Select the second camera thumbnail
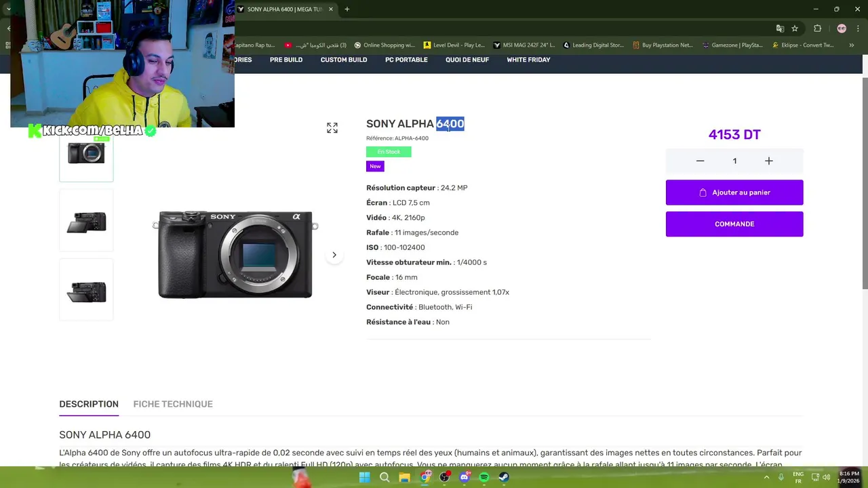 (86, 222)
